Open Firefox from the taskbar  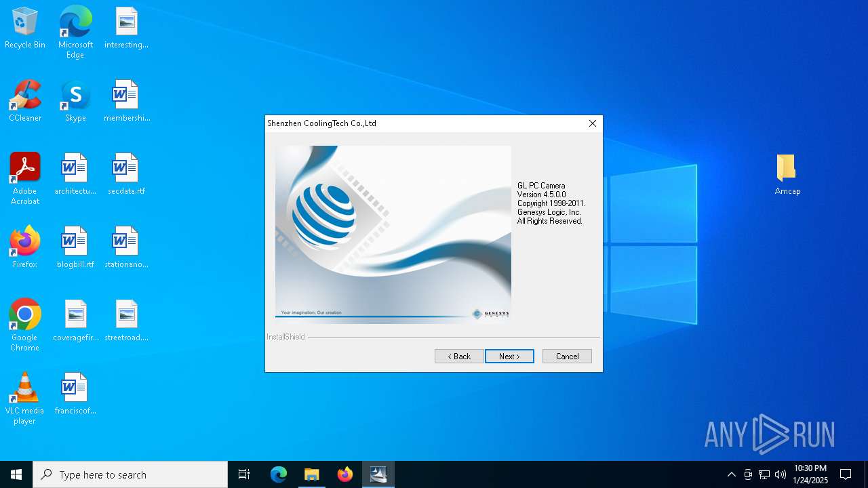pos(345,474)
